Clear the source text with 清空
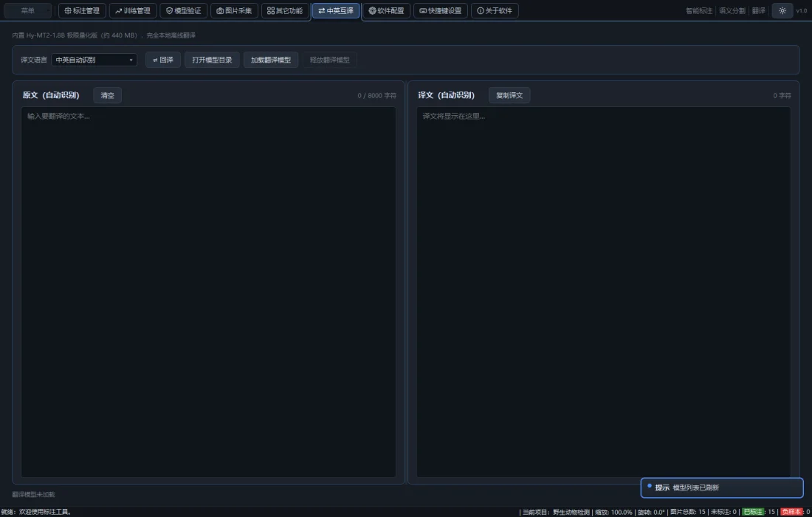The width and height of the screenshot is (812, 517). (x=107, y=95)
